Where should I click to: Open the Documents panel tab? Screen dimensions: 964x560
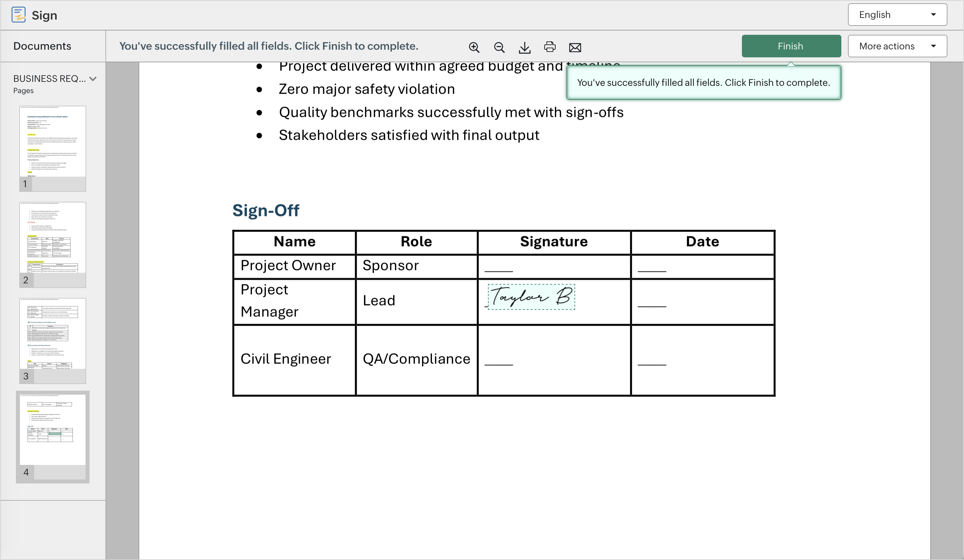coord(42,46)
